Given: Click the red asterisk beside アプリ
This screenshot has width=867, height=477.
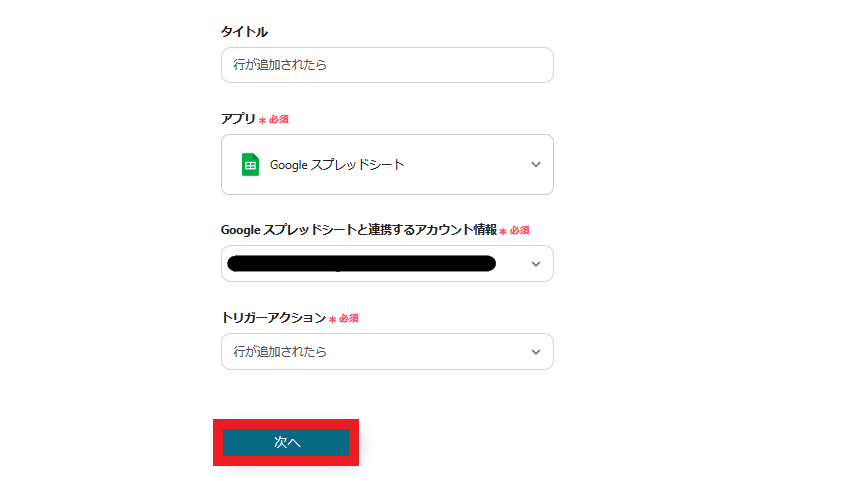Looking at the screenshot, I should click(263, 120).
